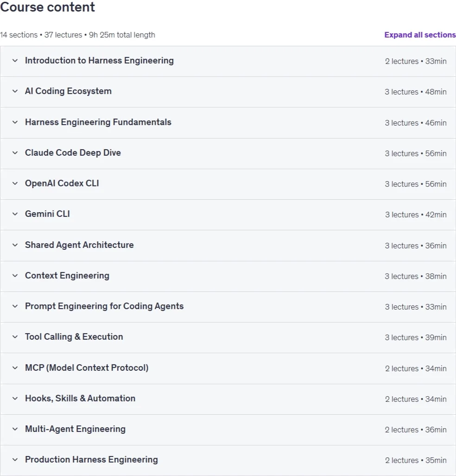Select the Multi-Agent Engineering section title
This screenshot has width=456, height=476.
(75, 429)
